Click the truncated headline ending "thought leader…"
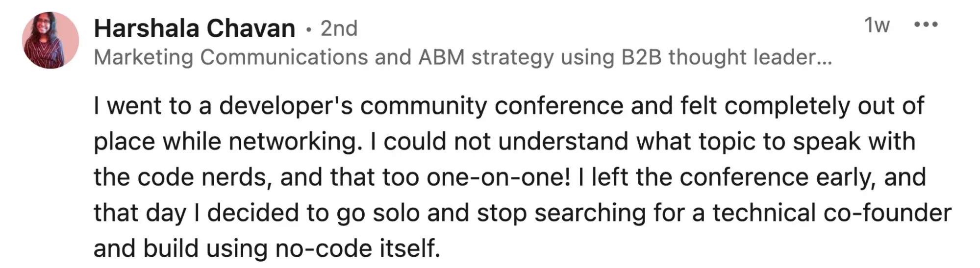 [750, 57]
